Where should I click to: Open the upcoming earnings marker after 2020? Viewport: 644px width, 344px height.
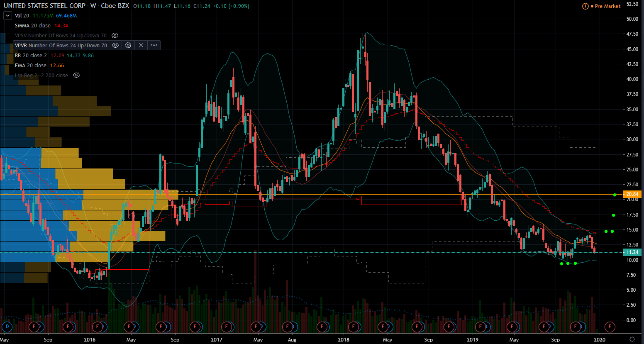pos(610,327)
